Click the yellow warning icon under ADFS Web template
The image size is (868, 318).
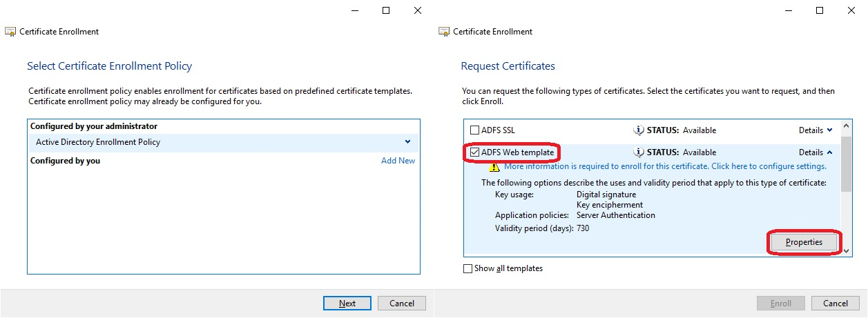click(494, 167)
